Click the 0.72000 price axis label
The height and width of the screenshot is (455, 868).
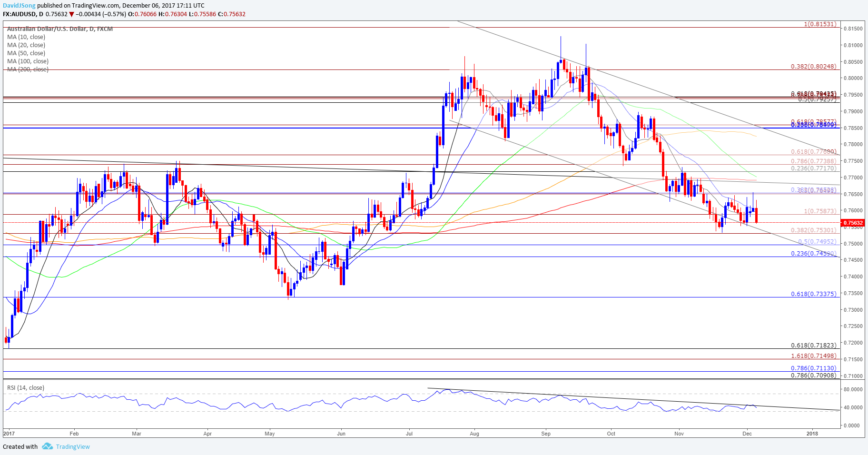coord(853,343)
